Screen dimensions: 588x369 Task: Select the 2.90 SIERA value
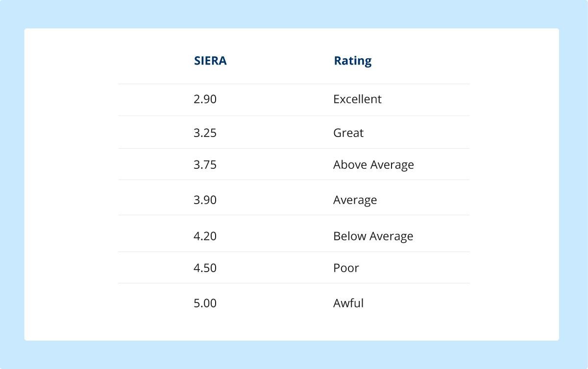[205, 99]
